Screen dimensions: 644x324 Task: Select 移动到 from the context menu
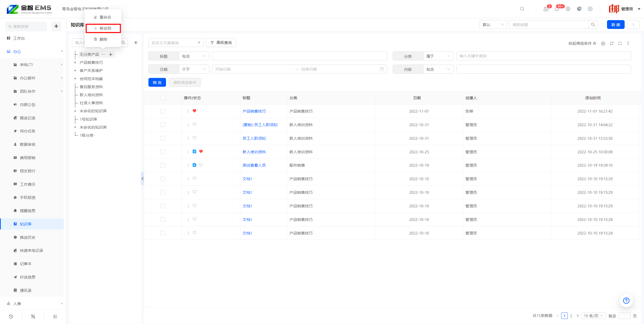pos(103,28)
